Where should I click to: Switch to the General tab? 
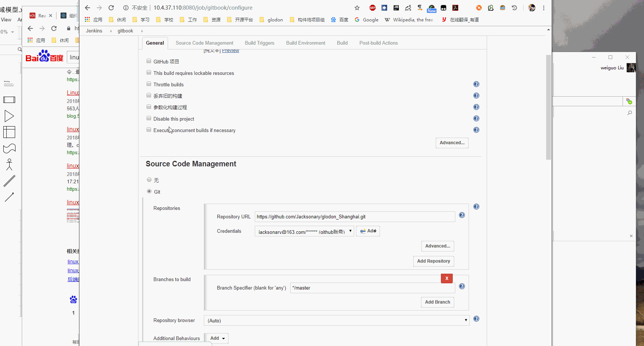[x=155, y=43]
